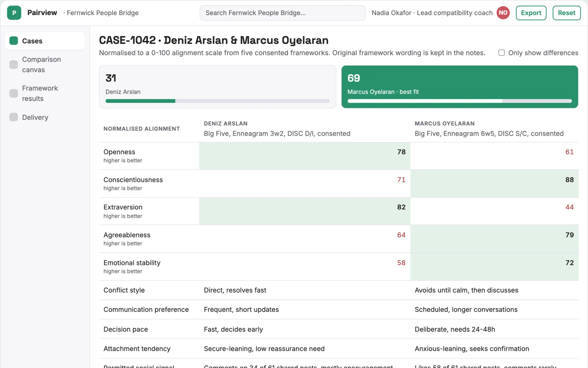Screen dimensions: 588x368
Task: Focus the Search Fernwick People Bridge field
Action: pyautogui.click(x=283, y=13)
